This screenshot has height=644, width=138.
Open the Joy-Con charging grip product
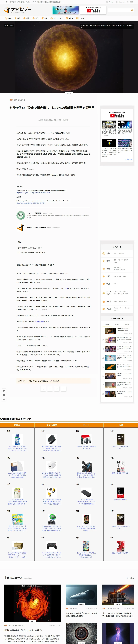[x=86, y=442]
